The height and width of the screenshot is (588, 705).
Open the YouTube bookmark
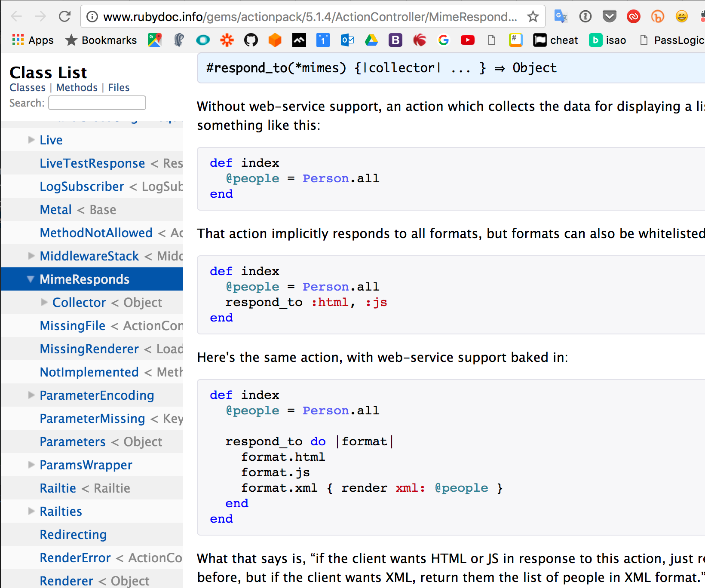[468, 40]
